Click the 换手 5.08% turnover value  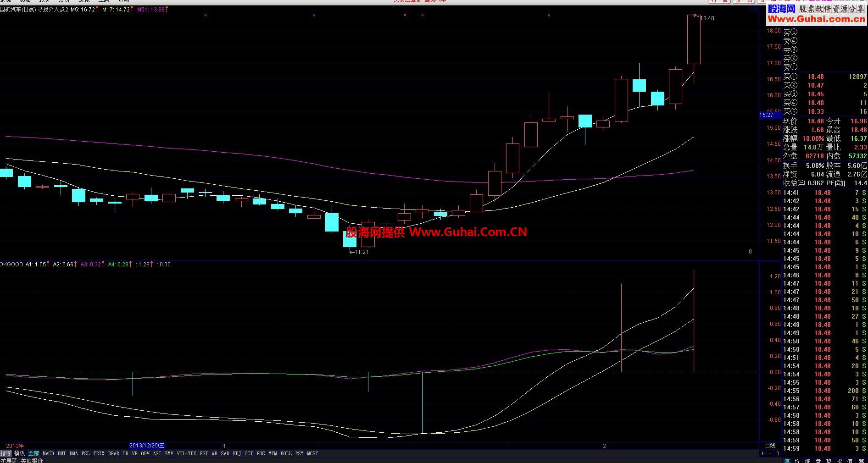click(815, 165)
